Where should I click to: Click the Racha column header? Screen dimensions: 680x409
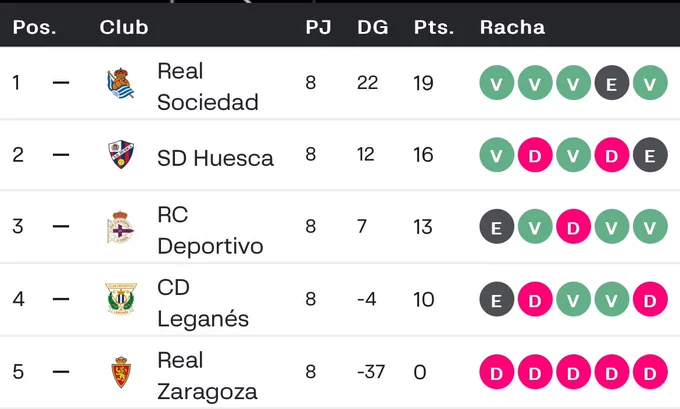(512, 27)
